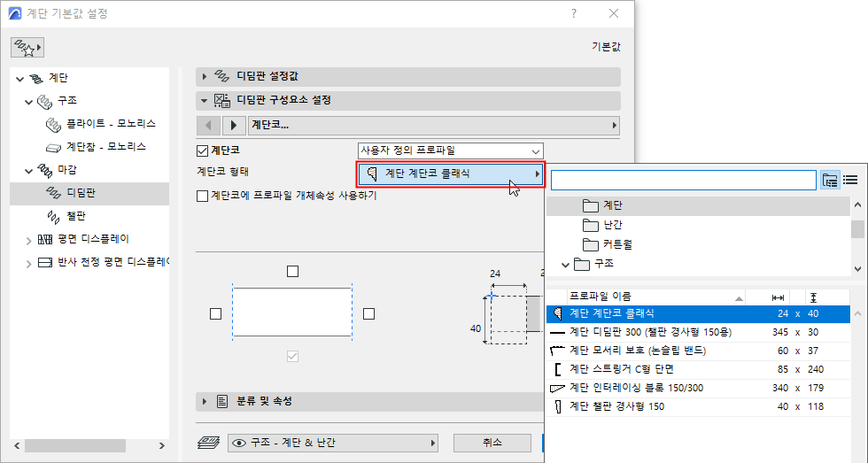
Task: Select 계단 디딤판 300 (챌판 경사형 150용)
Action: click(x=698, y=333)
